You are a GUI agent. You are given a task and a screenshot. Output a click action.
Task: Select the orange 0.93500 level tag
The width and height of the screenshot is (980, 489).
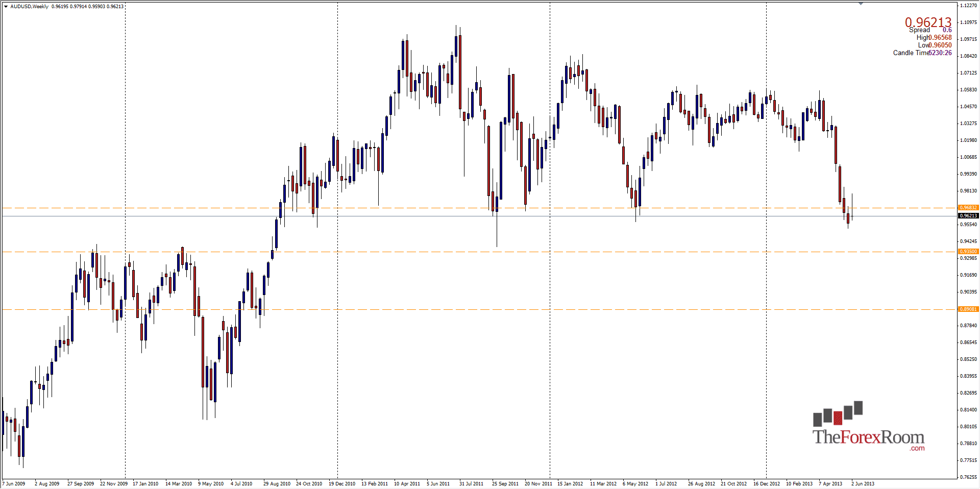point(969,251)
